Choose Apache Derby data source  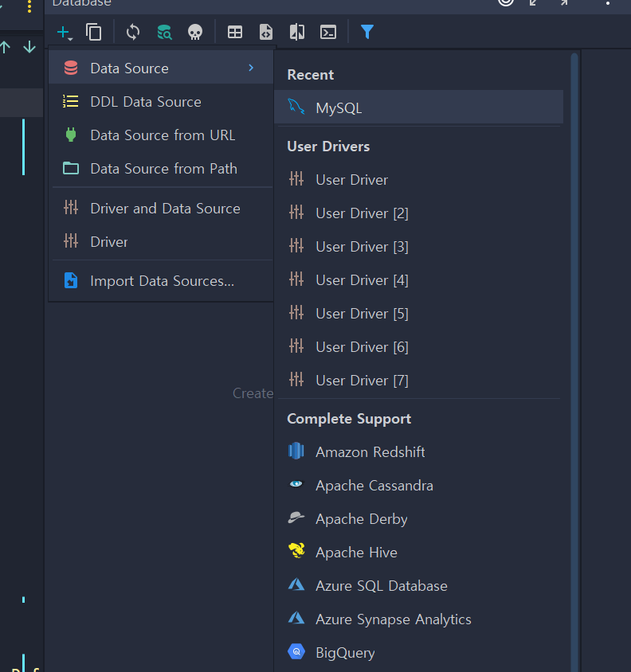(x=418, y=518)
